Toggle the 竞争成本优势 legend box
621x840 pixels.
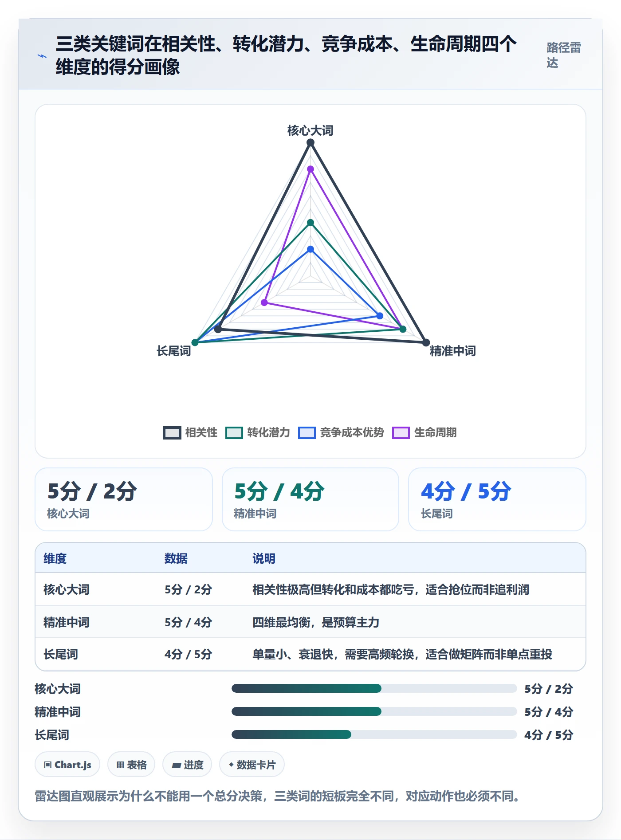click(307, 432)
